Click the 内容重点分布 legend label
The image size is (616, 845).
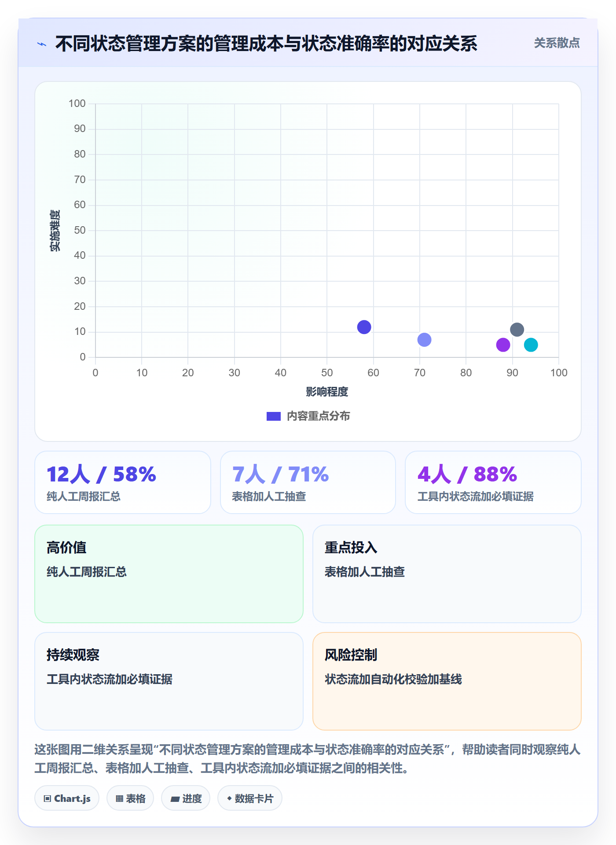click(x=318, y=416)
